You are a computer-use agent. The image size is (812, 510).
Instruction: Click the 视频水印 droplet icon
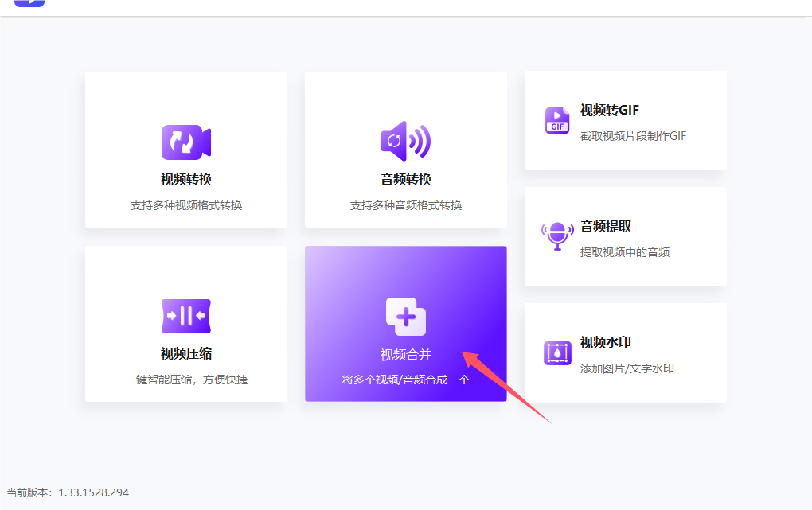(557, 353)
